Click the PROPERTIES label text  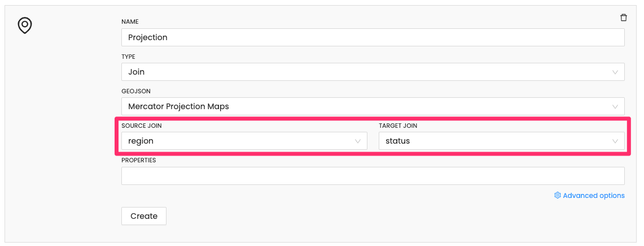pos(138,160)
